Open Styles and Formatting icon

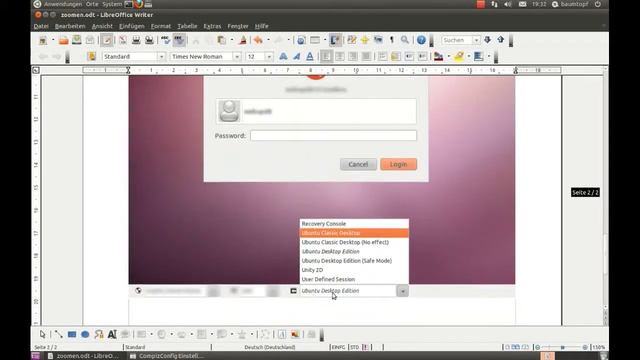click(x=92, y=56)
